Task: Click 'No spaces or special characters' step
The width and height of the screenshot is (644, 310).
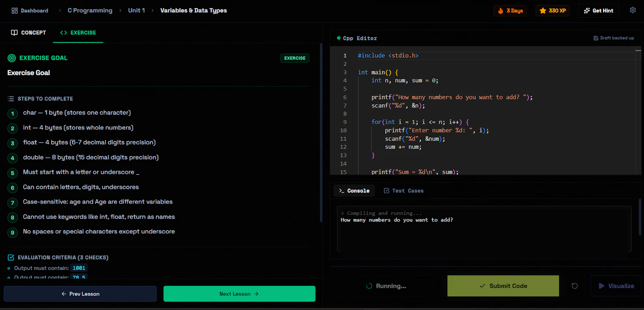Action: tap(99, 231)
